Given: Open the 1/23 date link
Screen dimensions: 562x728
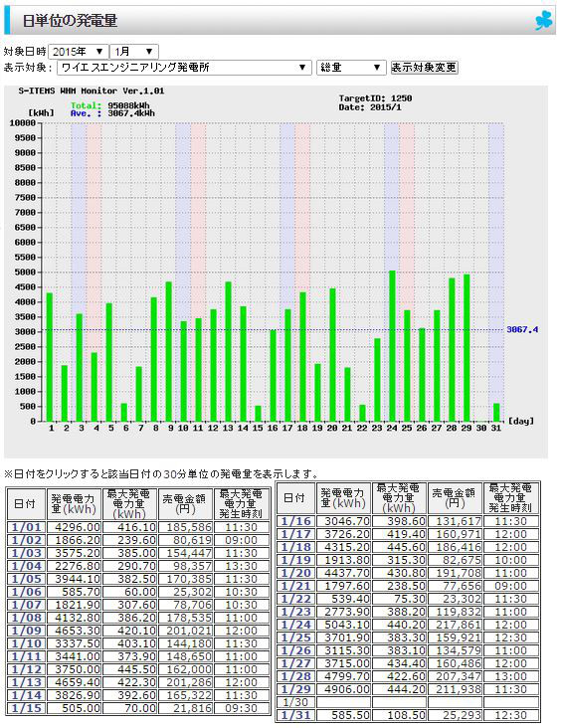Looking at the screenshot, I should pos(295,612).
